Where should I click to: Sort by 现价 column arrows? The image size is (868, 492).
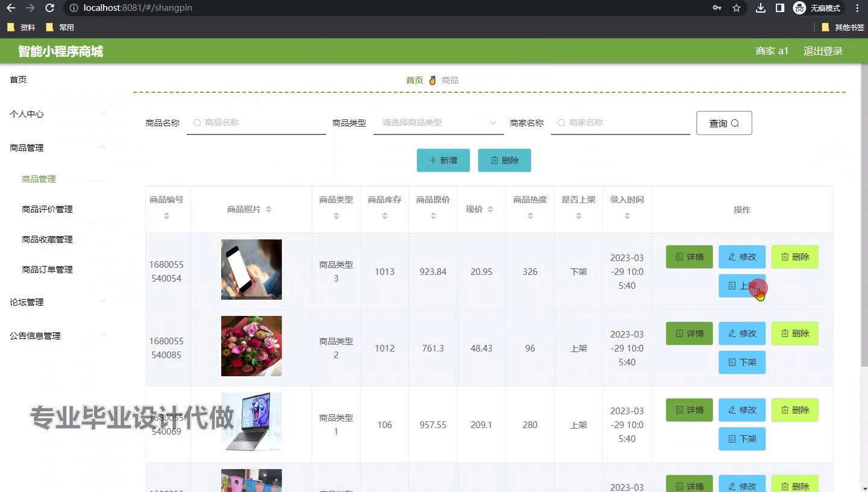[x=490, y=209]
